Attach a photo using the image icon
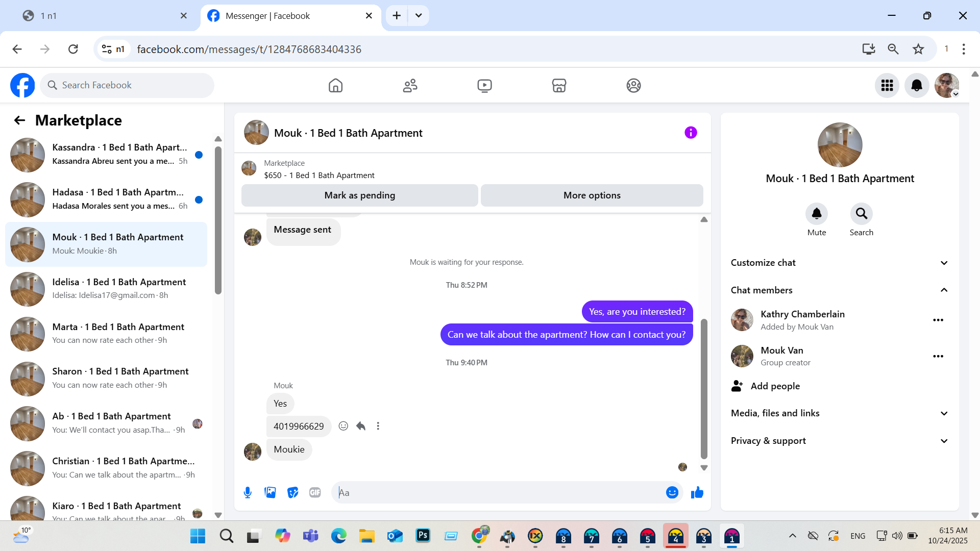Viewport: 980px width, 551px height. pos(270,492)
